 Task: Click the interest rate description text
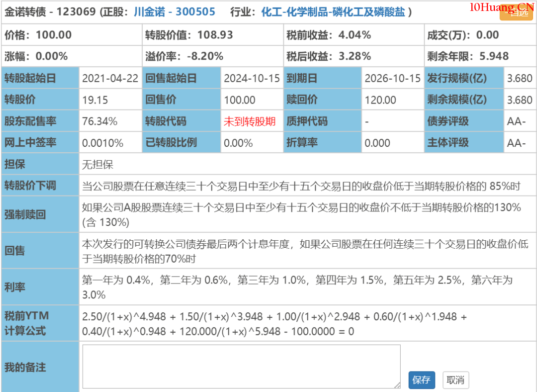(297, 287)
